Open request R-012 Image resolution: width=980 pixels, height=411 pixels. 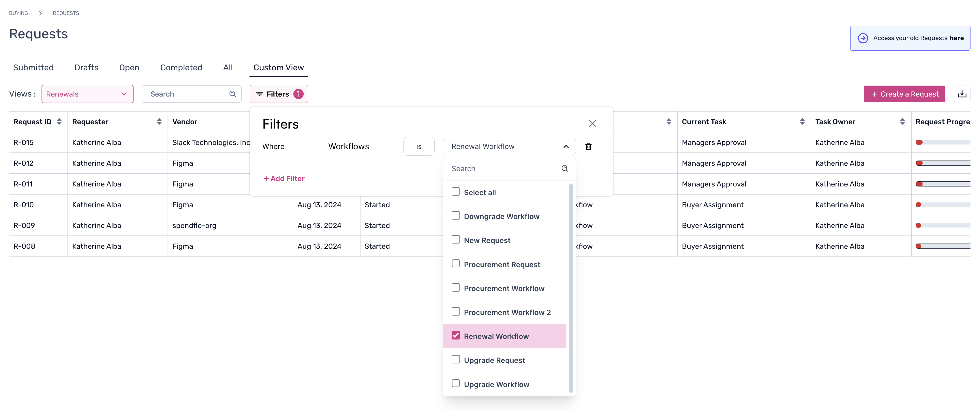pos(24,163)
